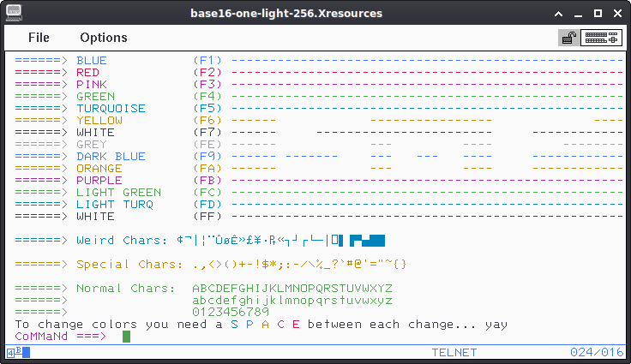Click the RED label text

point(87,73)
